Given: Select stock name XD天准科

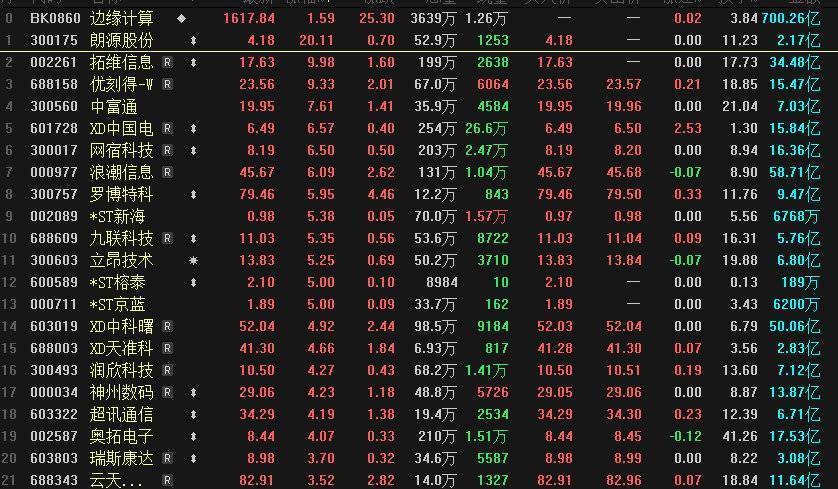Looking at the screenshot, I should [121, 348].
